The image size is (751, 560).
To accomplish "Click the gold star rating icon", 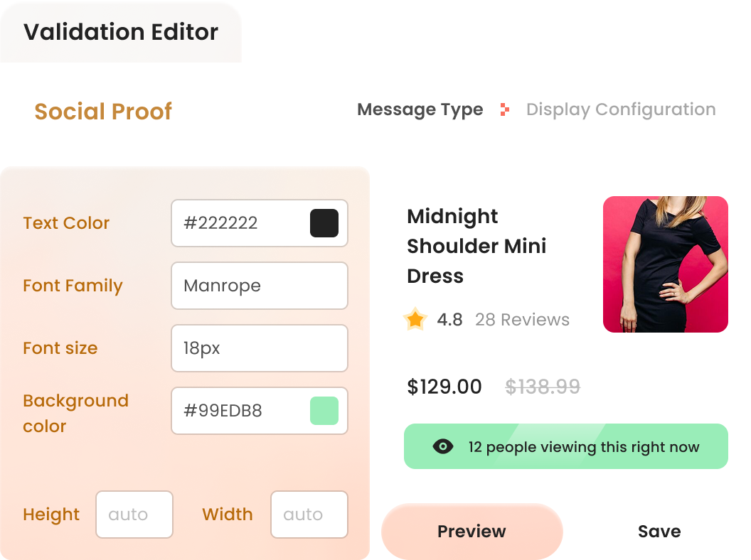I will coord(415,320).
